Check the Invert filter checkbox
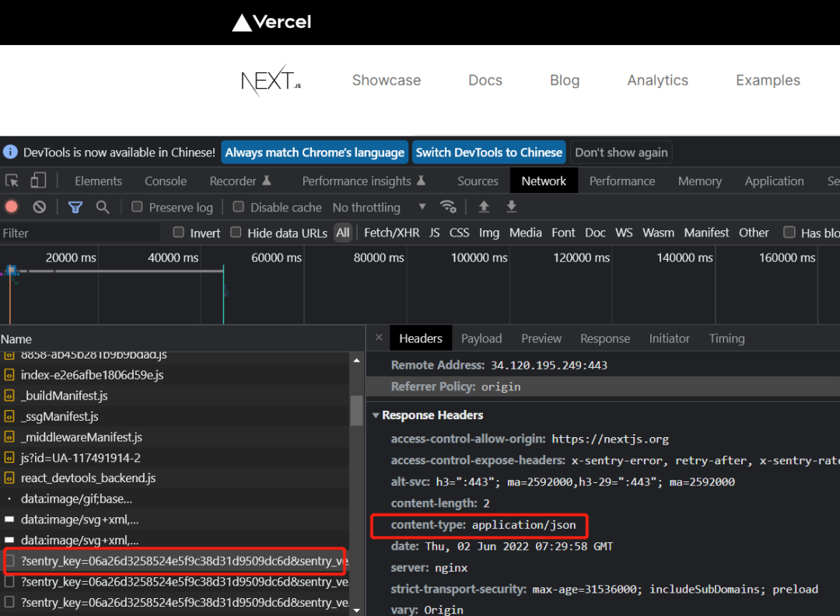This screenshot has width=840, height=616. click(x=178, y=233)
